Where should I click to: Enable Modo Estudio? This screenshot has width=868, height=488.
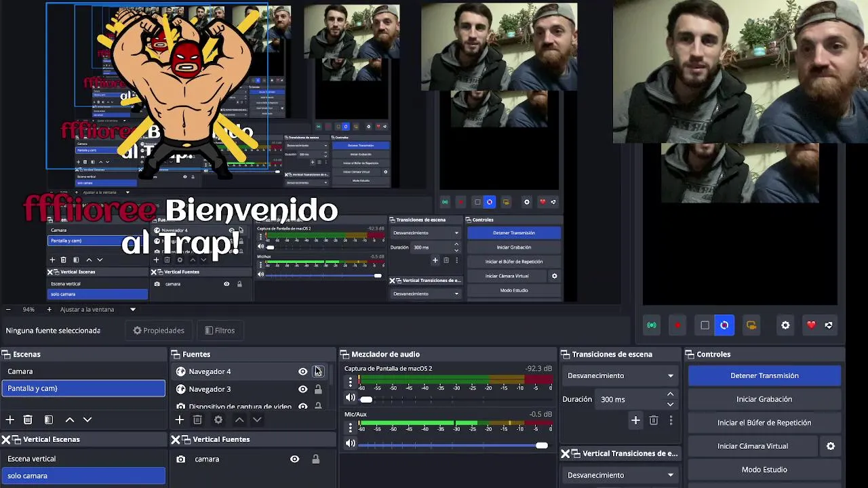coord(764,469)
